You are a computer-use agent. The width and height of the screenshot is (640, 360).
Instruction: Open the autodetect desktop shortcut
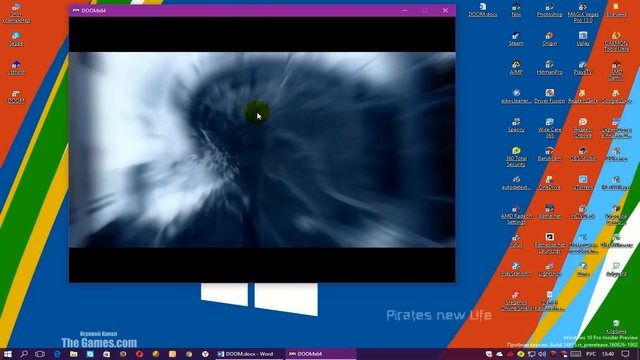point(516,183)
